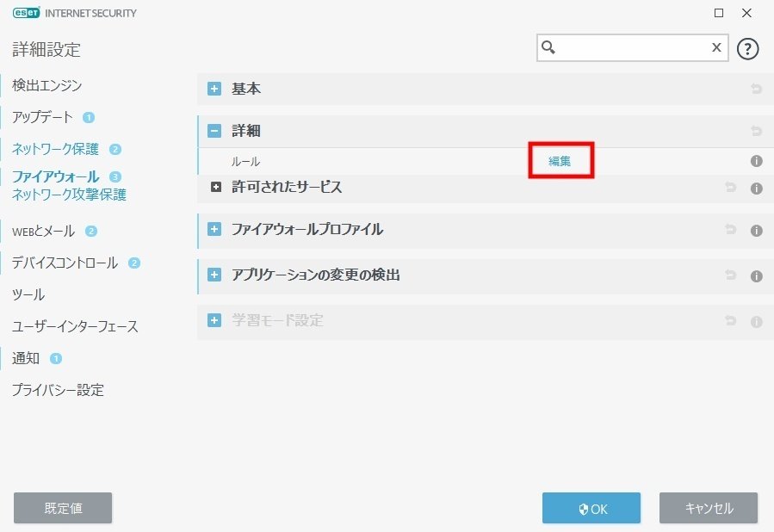Screen dimensions: 774x532
Task: Confirm settings with OK button
Action: tap(591, 508)
